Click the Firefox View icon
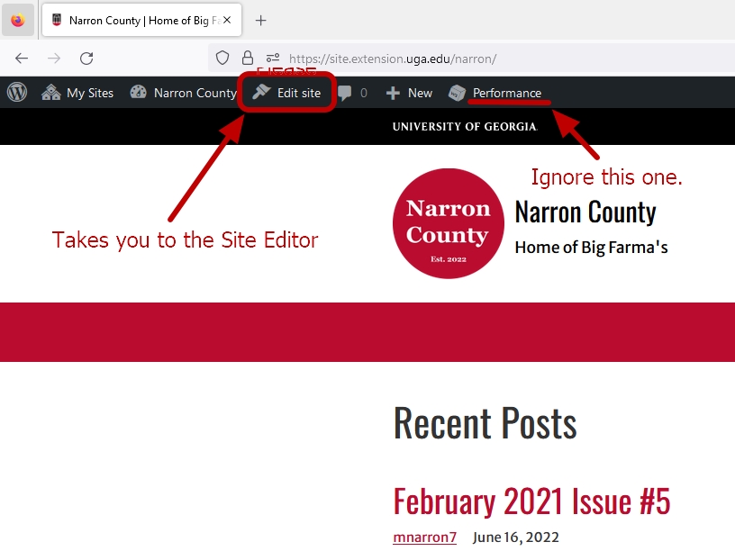 pyautogui.click(x=18, y=20)
